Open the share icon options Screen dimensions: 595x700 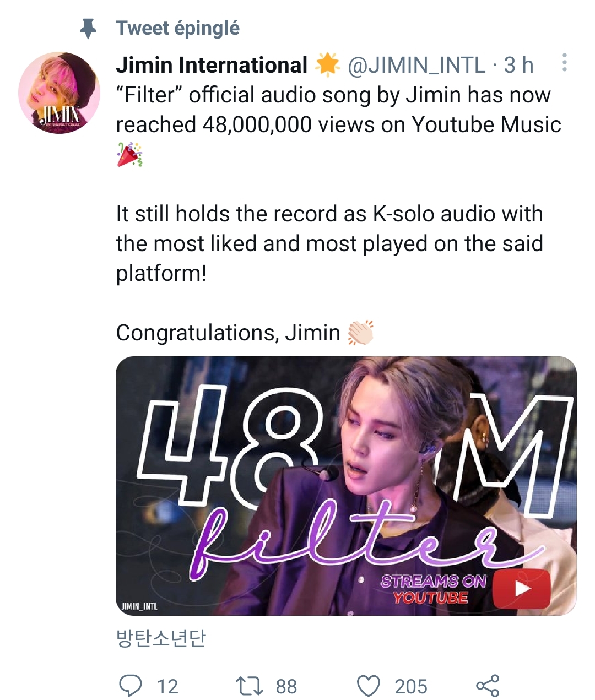(x=488, y=686)
